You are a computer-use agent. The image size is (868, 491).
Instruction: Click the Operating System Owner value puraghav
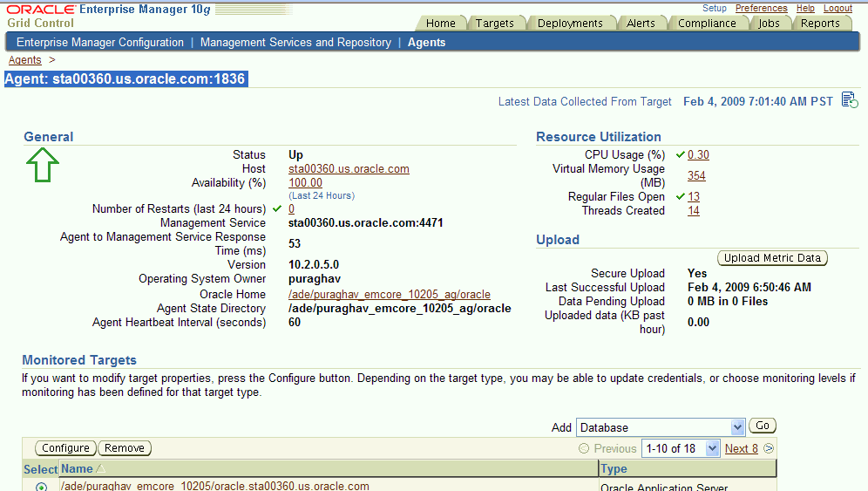click(315, 279)
